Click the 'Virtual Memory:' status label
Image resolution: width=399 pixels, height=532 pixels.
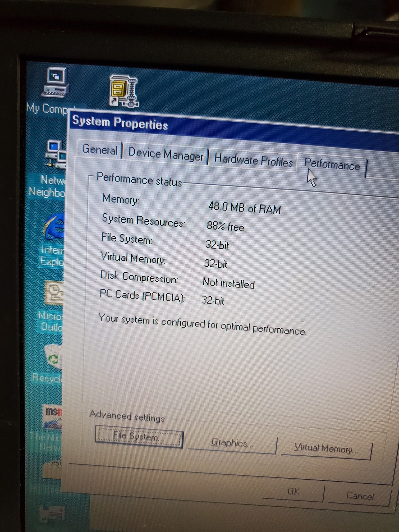tap(133, 258)
